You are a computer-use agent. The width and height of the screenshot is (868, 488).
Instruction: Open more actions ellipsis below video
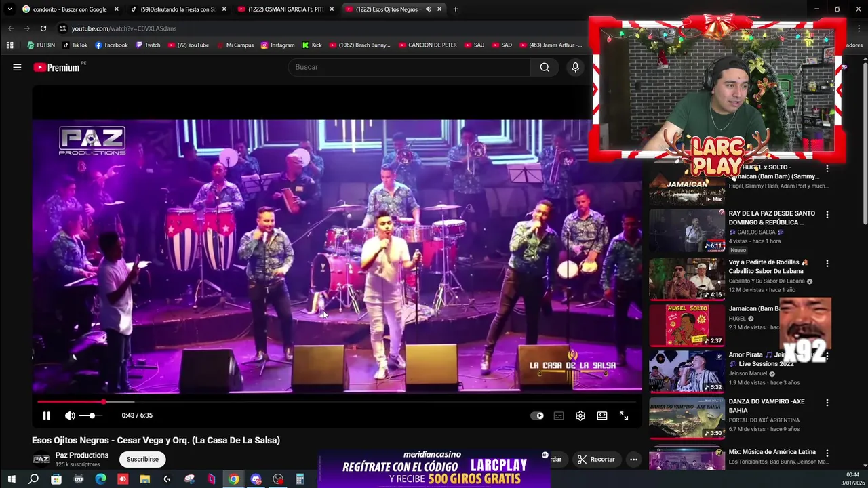[x=633, y=459]
